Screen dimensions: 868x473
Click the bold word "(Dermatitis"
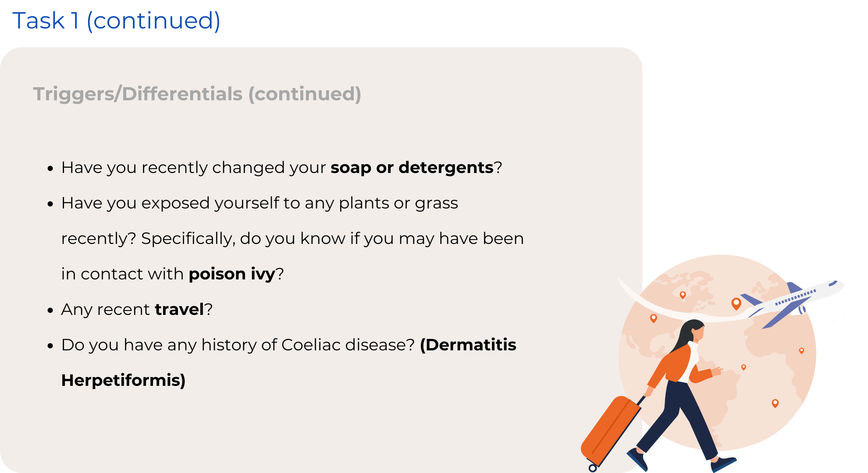pyautogui.click(x=468, y=345)
